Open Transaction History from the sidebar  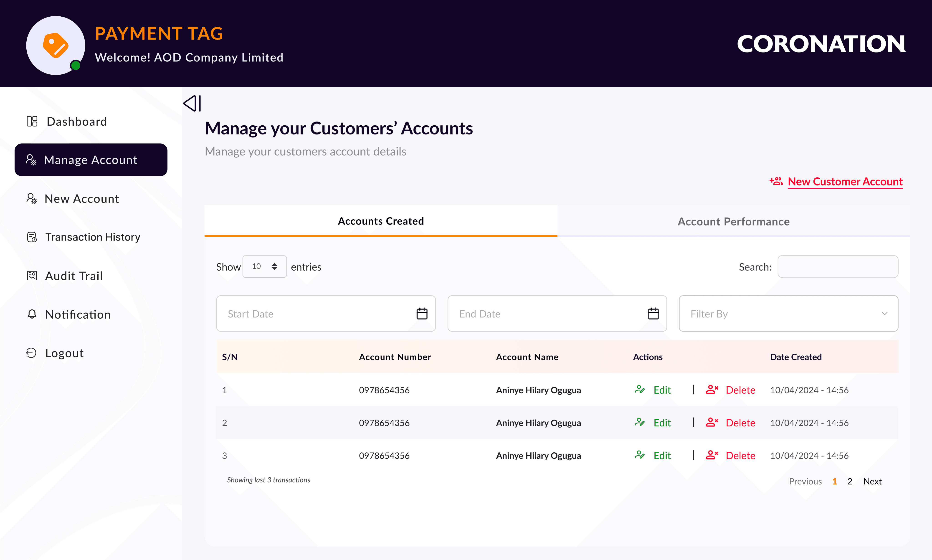pos(92,237)
